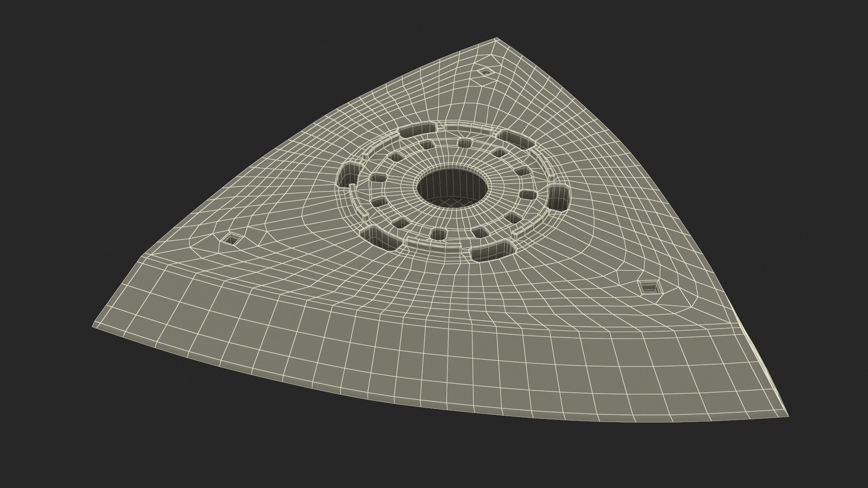Click the small square hole near right corner

point(650,286)
